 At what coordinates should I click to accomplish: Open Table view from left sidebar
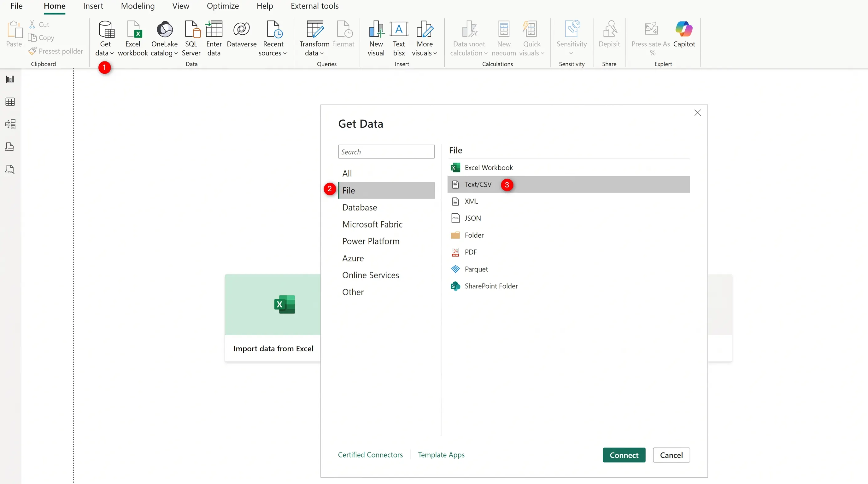coord(10,102)
